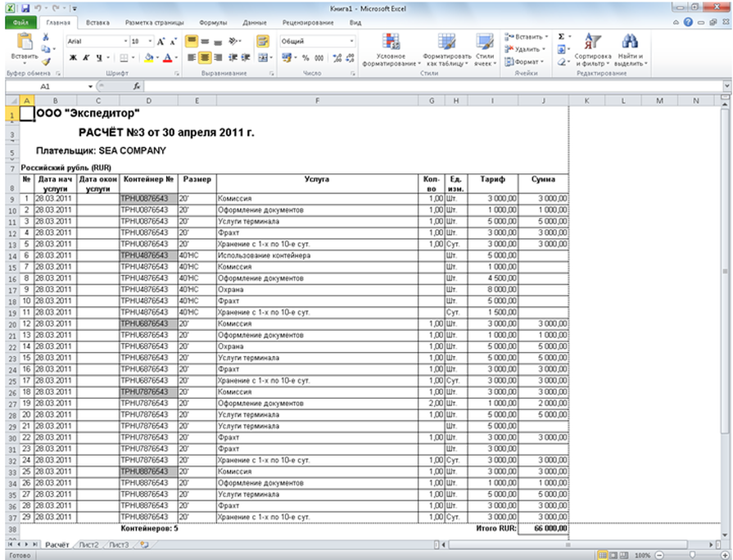
Task: Click the zoom in plus button
Action: coord(725,555)
